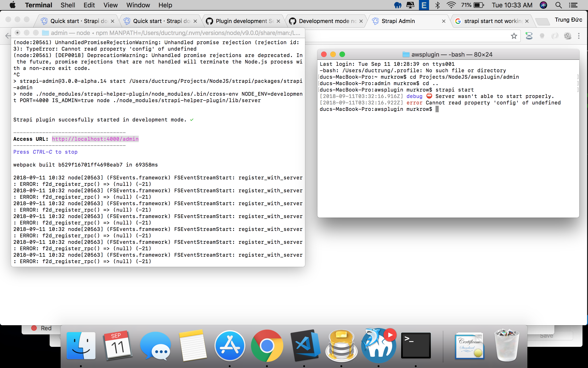Click 'Press CTRL-C to stop' text
The image size is (588, 368).
[45, 152]
